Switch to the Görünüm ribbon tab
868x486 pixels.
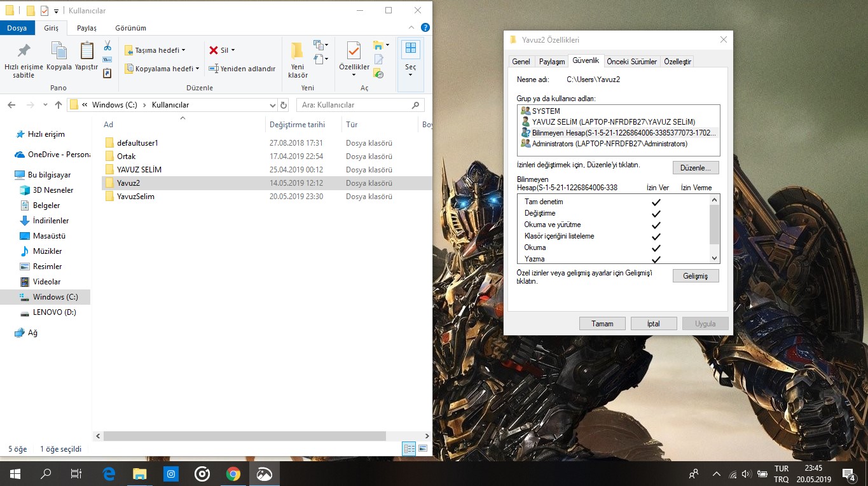pos(130,28)
